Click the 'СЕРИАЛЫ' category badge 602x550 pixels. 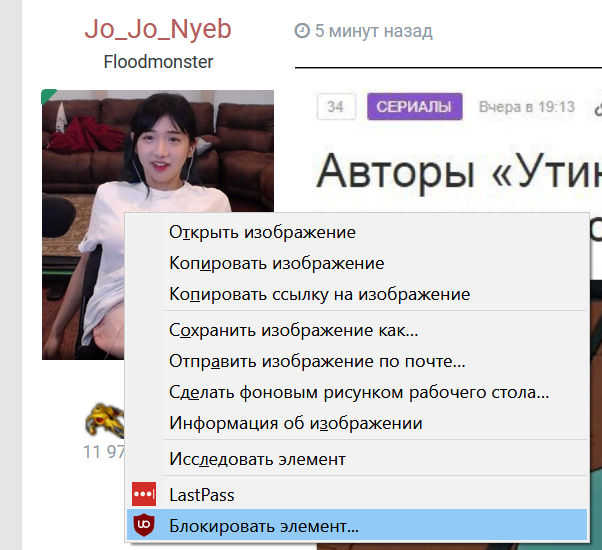tap(414, 106)
